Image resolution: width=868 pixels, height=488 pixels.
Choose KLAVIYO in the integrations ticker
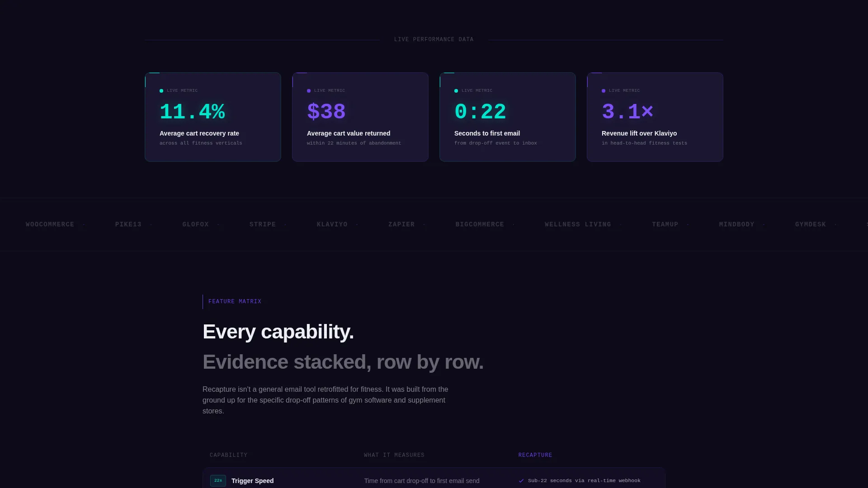pos(332,225)
